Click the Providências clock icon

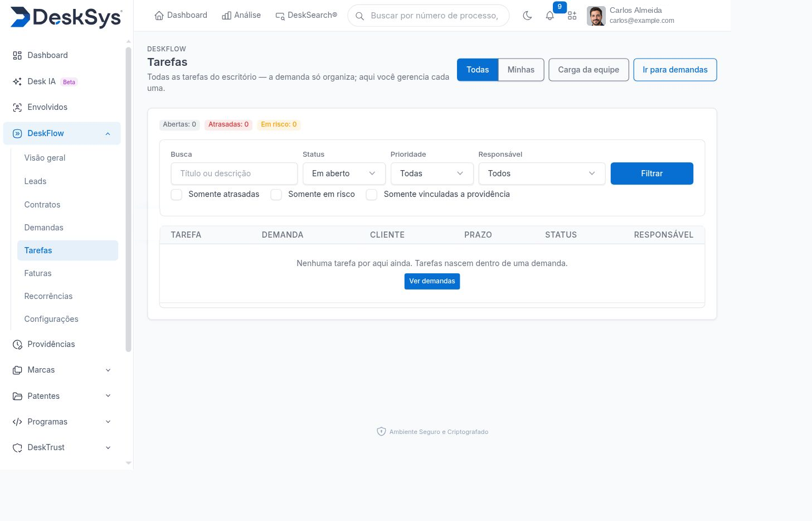(x=17, y=344)
